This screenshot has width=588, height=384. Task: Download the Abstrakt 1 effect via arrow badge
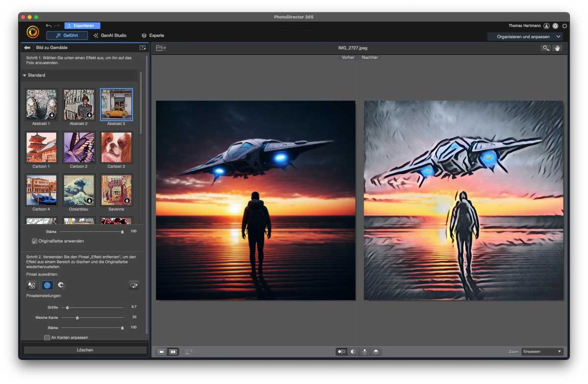tap(52, 115)
